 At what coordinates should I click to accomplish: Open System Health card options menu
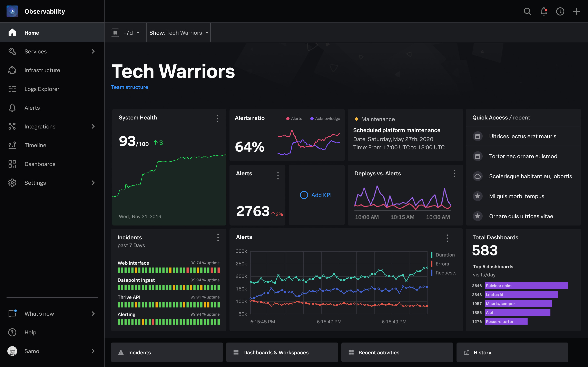click(x=217, y=119)
